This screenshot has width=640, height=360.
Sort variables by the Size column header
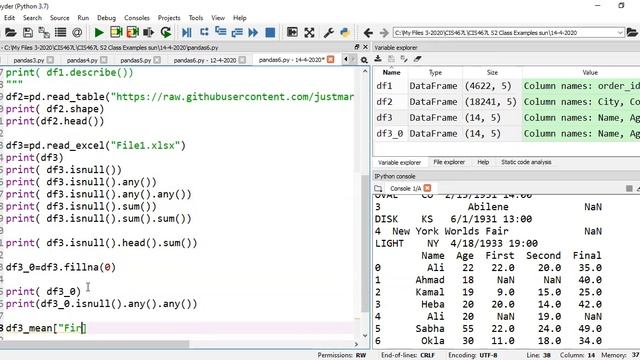click(x=492, y=72)
